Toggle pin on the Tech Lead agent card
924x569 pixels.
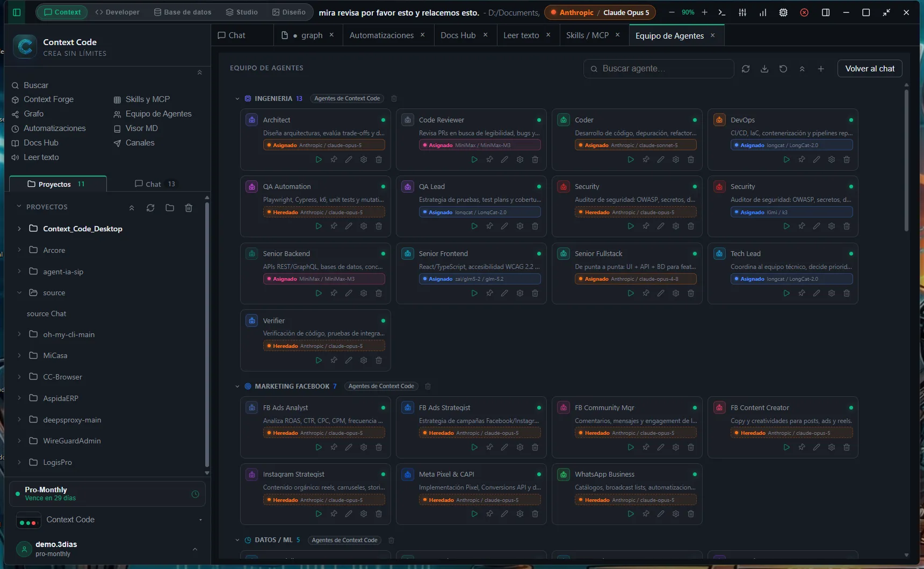802,293
